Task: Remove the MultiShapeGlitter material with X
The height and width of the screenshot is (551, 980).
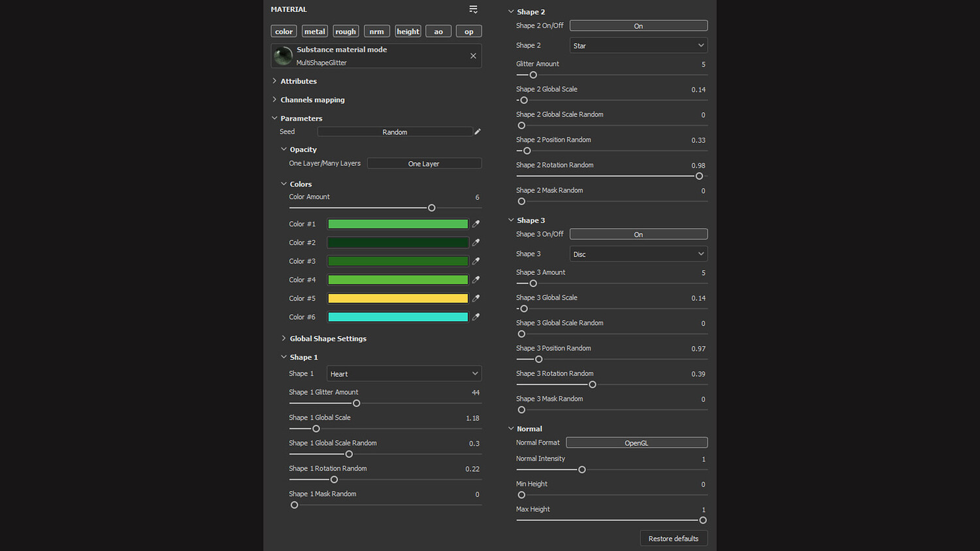Action: (x=473, y=56)
